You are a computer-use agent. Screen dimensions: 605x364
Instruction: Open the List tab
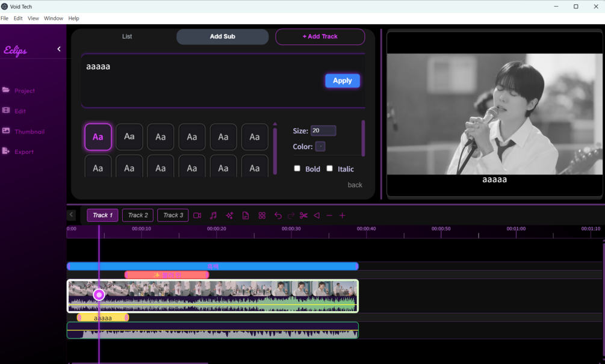point(127,36)
